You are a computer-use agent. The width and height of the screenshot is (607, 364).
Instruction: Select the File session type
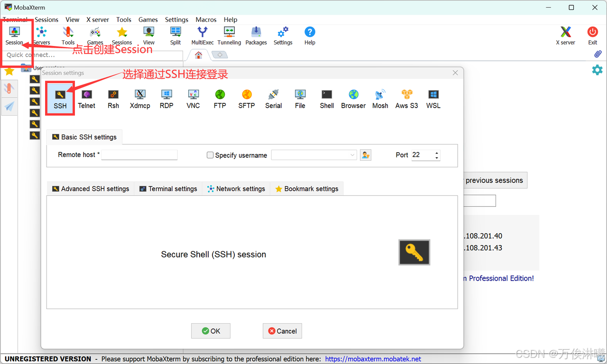[x=300, y=99]
